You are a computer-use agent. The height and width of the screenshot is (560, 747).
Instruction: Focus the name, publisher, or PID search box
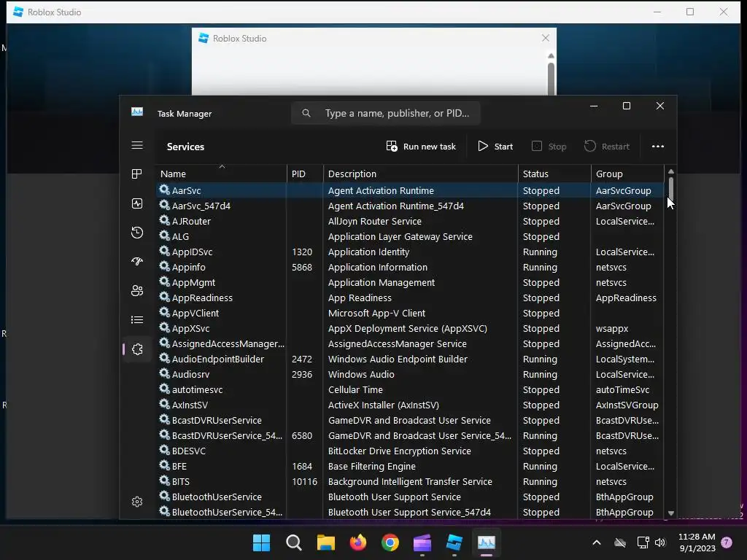[385, 113]
